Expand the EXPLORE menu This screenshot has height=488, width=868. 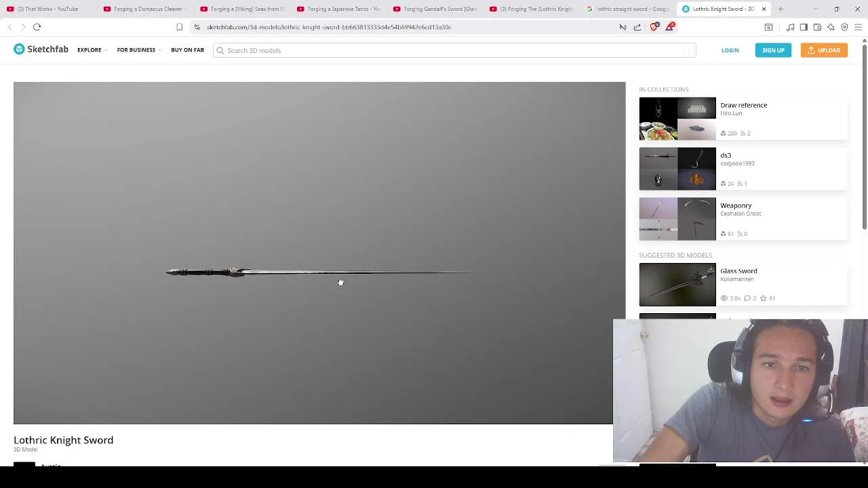pyautogui.click(x=92, y=50)
